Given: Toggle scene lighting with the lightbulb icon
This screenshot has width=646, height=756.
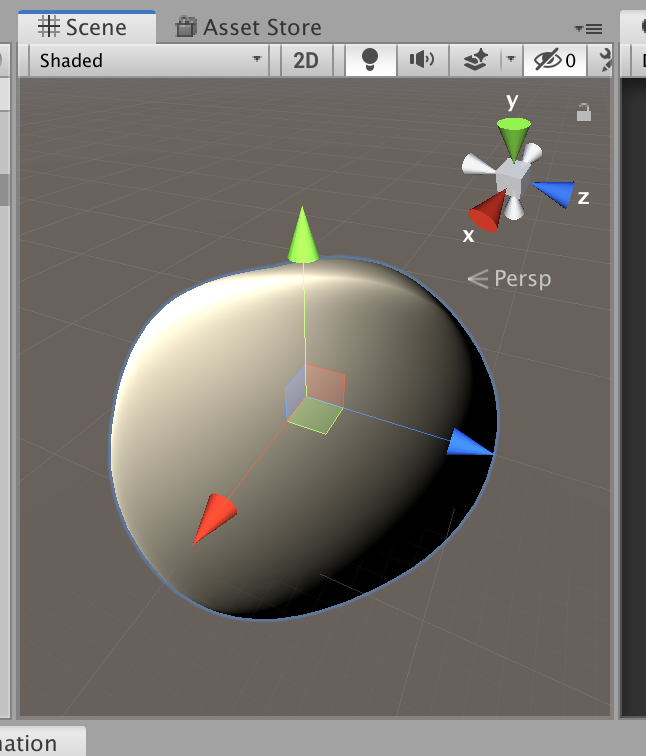Looking at the screenshot, I should [370, 60].
